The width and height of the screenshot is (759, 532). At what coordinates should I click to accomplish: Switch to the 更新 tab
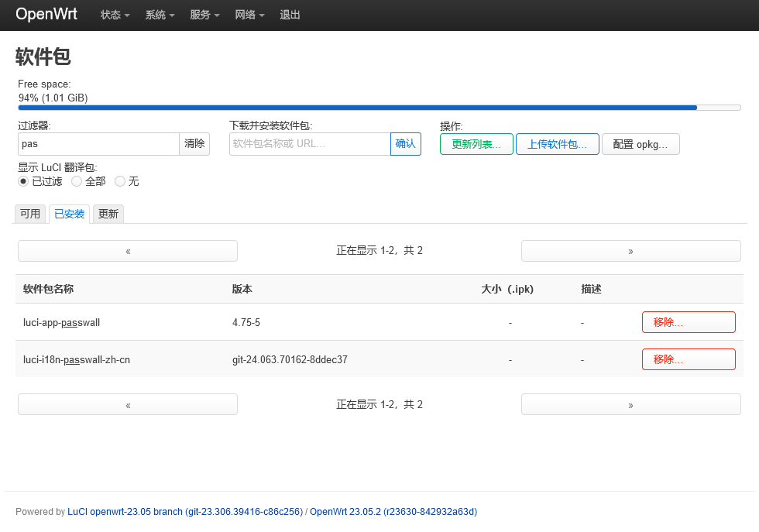tap(108, 214)
